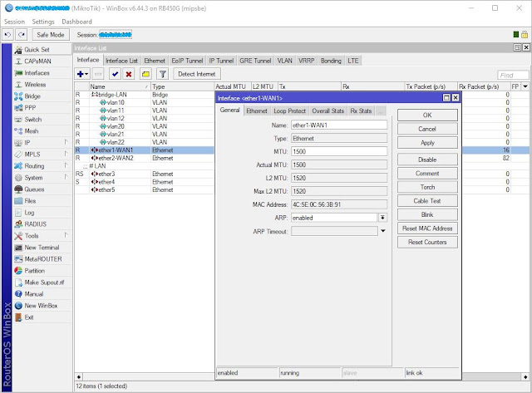Image resolution: width=532 pixels, height=393 pixels.
Task: Open Switch menu
Action: (x=33, y=120)
